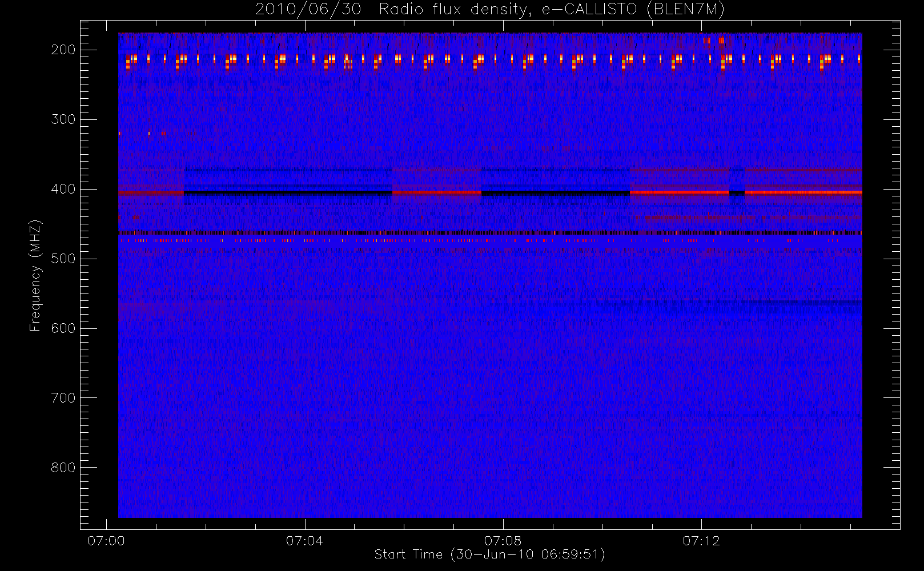Click the 07:04 time tick label

pos(304,541)
